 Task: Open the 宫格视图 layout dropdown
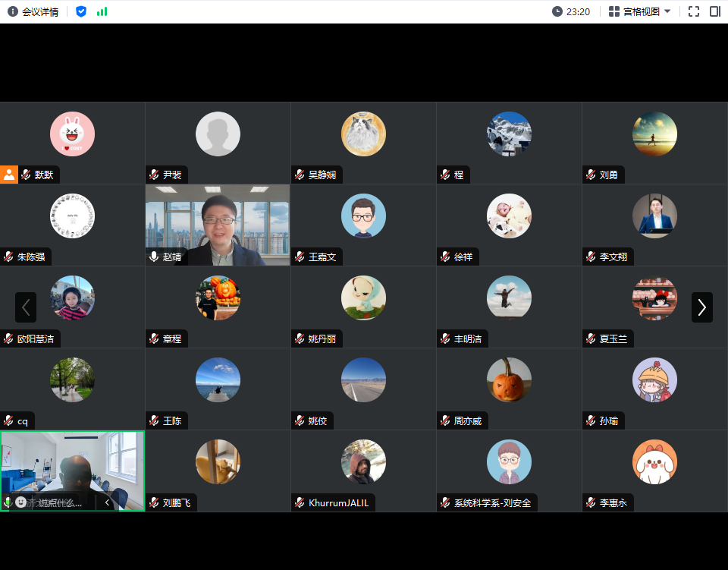pyautogui.click(x=639, y=11)
